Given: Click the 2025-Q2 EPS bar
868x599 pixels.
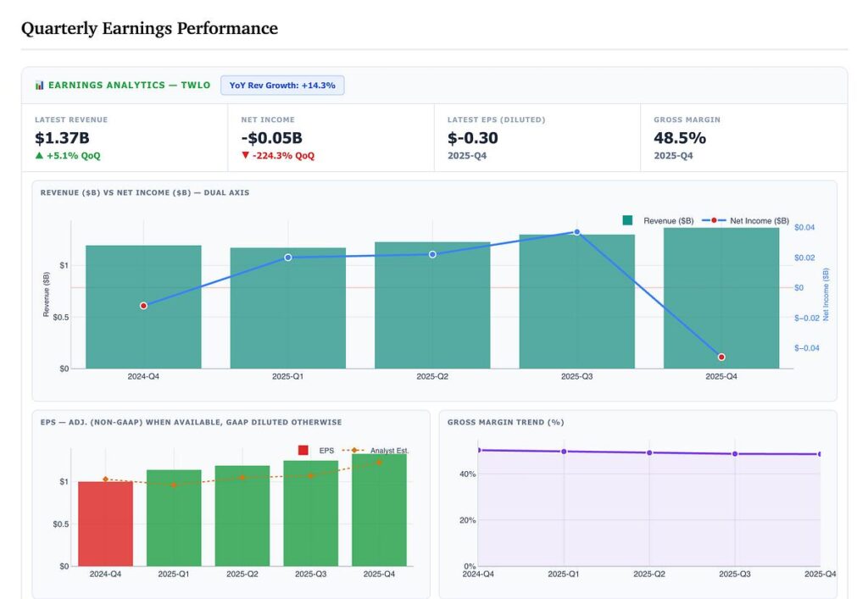Looking at the screenshot, I should click(x=242, y=515).
